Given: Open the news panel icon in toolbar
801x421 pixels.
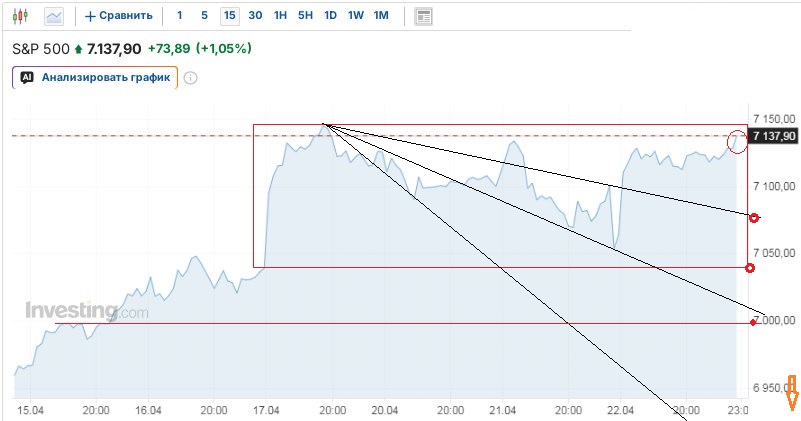Looking at the screenshot, I should tap(424, 16).
